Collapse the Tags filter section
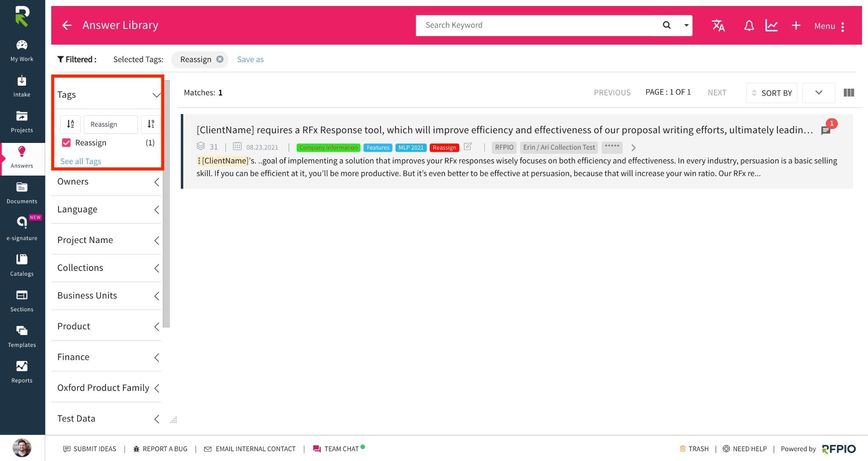The image size is (868, 461). 156,95
